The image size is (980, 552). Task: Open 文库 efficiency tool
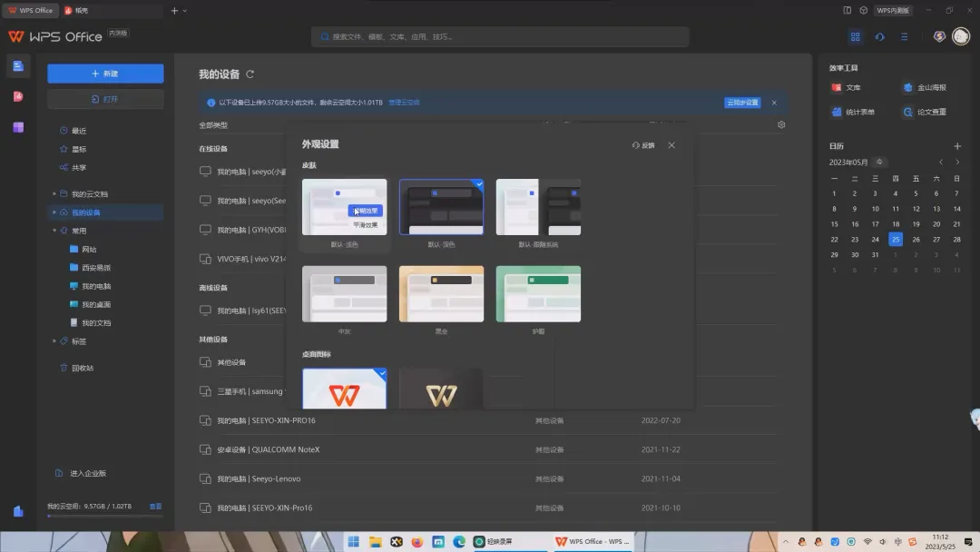pyautogui.click(x=847, y=87)
